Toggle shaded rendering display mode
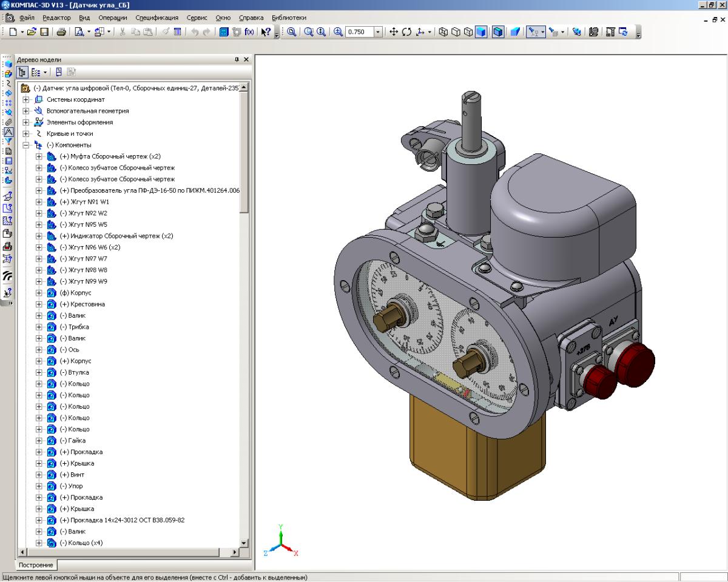This screenshot has width=728, height=582. [481, 32]
